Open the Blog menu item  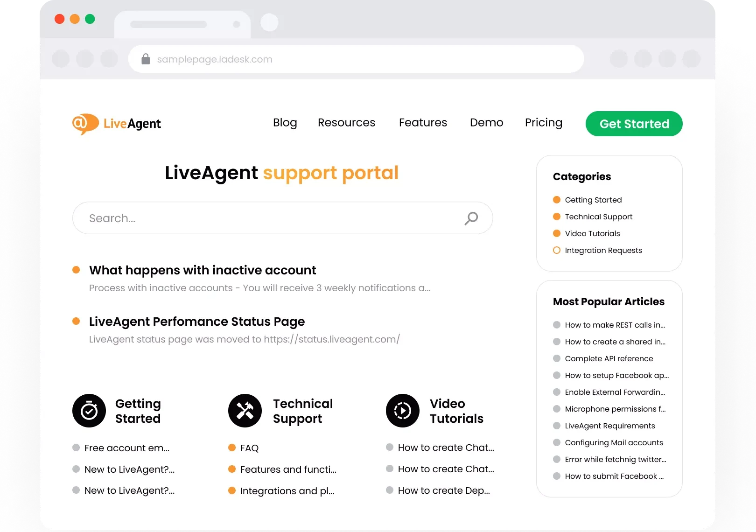(285, 123)
